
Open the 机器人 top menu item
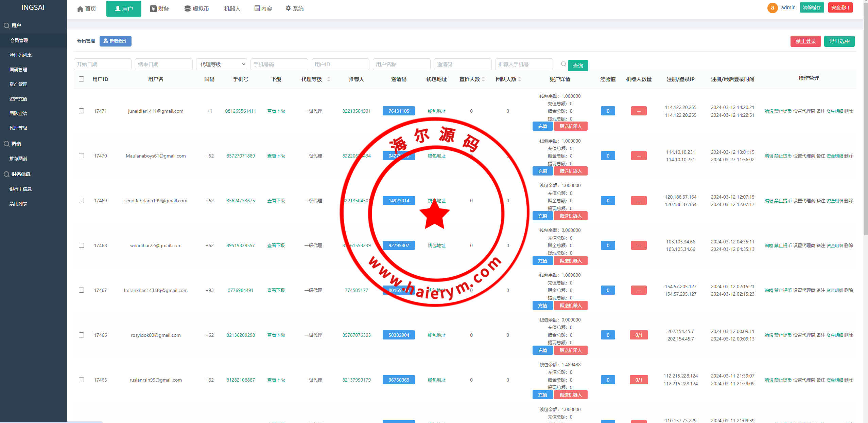click(x=232, y=8)
